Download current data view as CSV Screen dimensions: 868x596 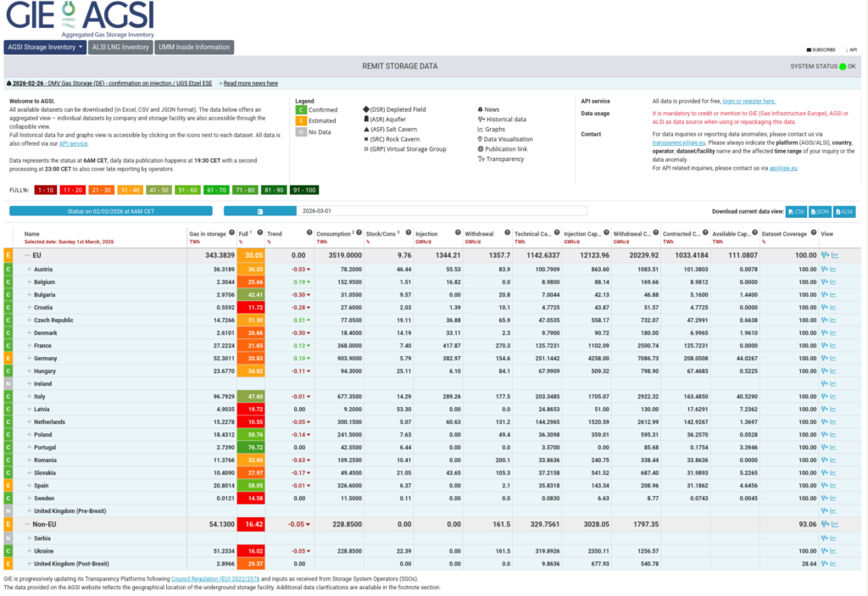796,211
